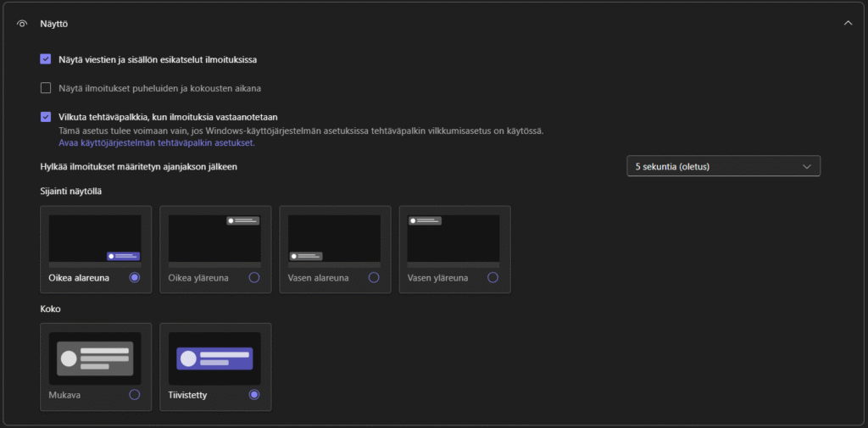Click the Näyttö section header title
The width and height of the screenshot is (868, 428).
point(54,23)
